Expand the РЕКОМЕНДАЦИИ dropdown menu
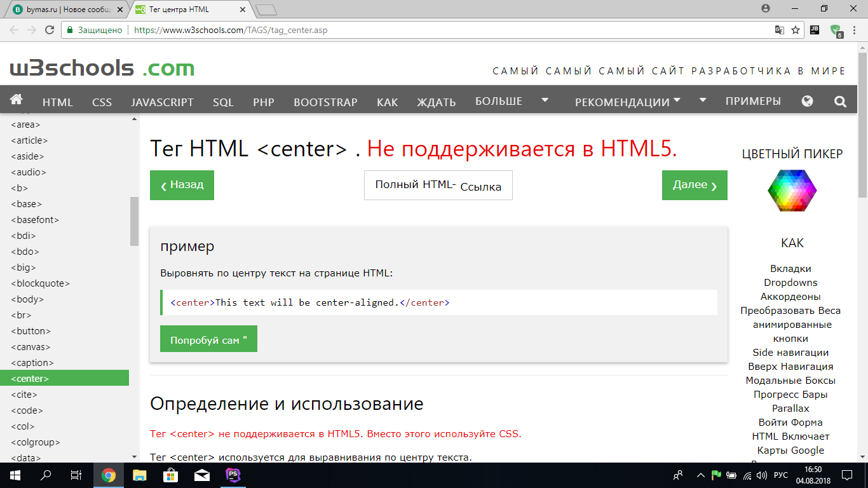This screenshot has height=488, width=868. [627, 102]
